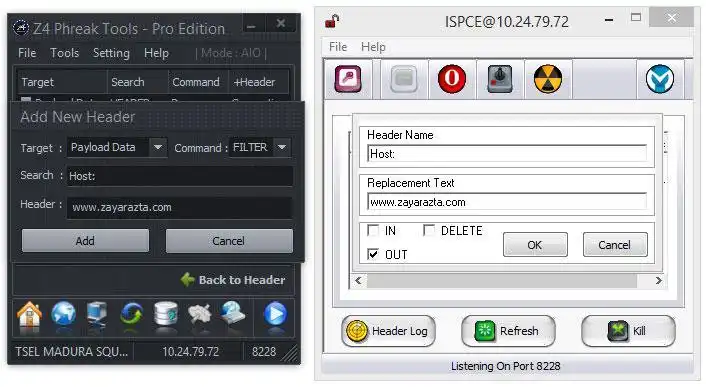Open the globe icon in Z4 bottom toolbar

click(63, 314)
